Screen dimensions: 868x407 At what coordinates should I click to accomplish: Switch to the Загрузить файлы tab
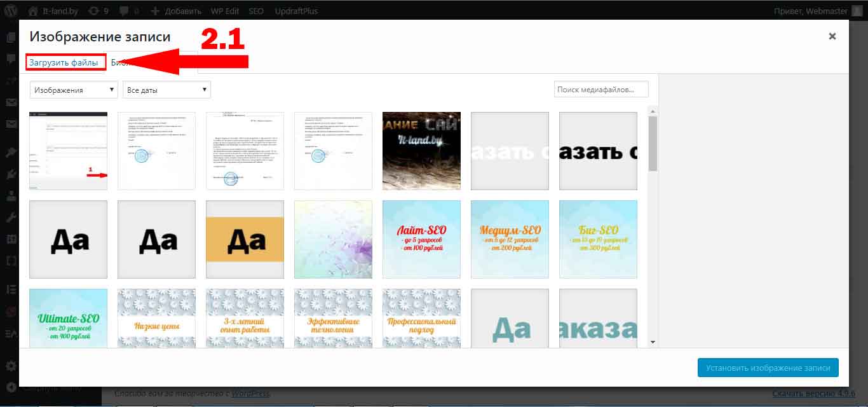65,62
